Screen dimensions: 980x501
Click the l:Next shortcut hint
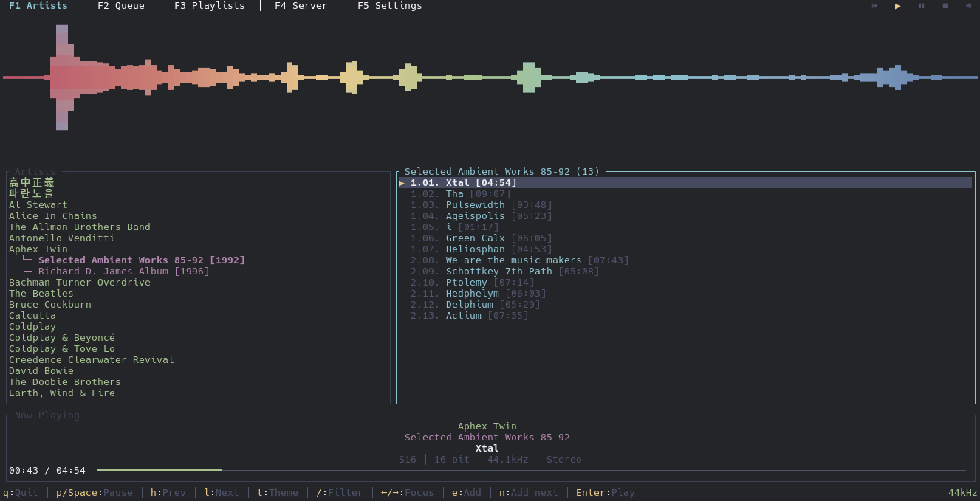tap(222, 493)
